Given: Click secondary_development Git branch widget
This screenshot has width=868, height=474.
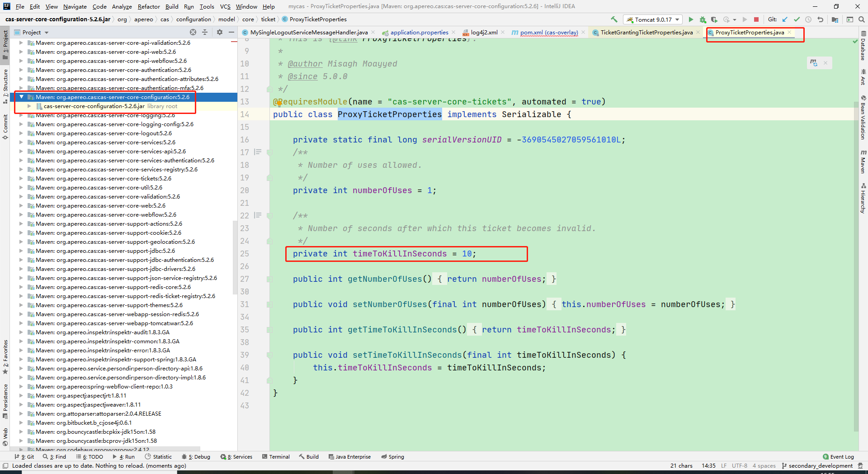Looking at the screenshot, I should [817, 466].
